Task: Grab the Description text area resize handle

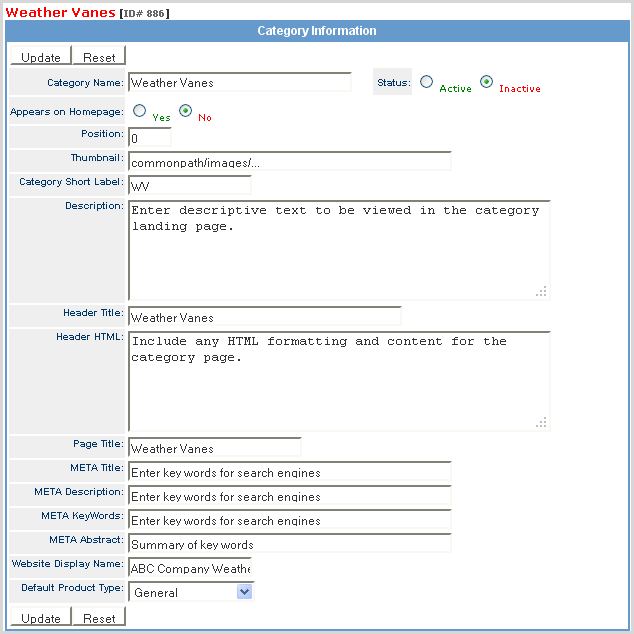Action: coord(541,291)
